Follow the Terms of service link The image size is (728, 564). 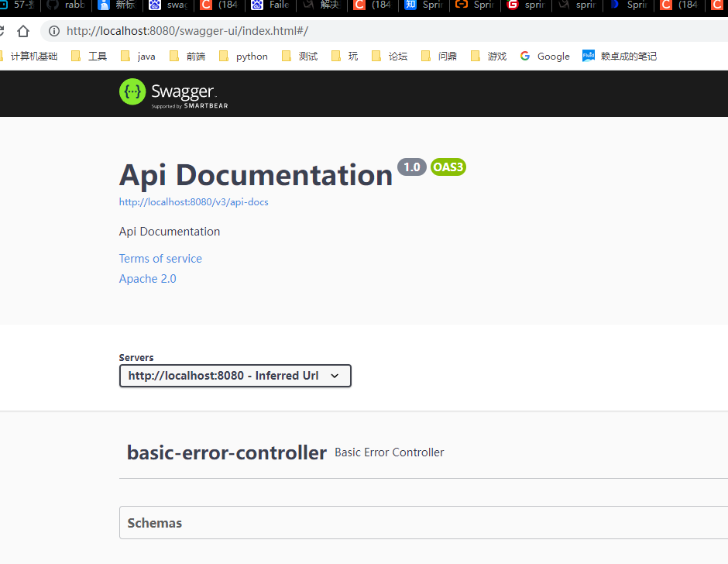160,259
